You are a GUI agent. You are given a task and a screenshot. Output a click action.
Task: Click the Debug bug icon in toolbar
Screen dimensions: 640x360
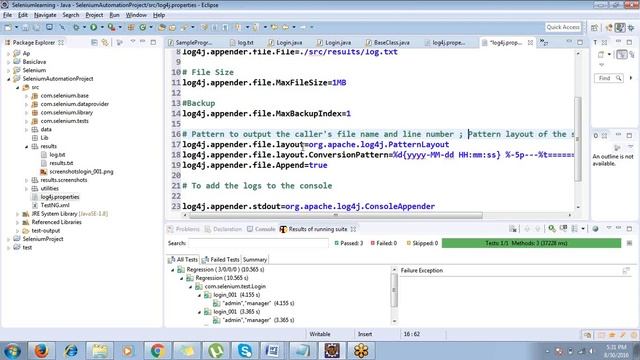[x=76, y=27]
